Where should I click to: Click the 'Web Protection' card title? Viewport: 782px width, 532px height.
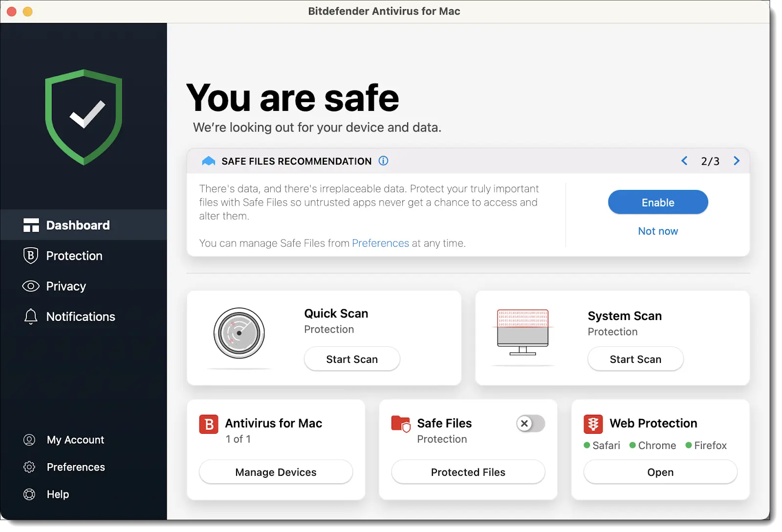pyautogui.click(x=653, y=423)
